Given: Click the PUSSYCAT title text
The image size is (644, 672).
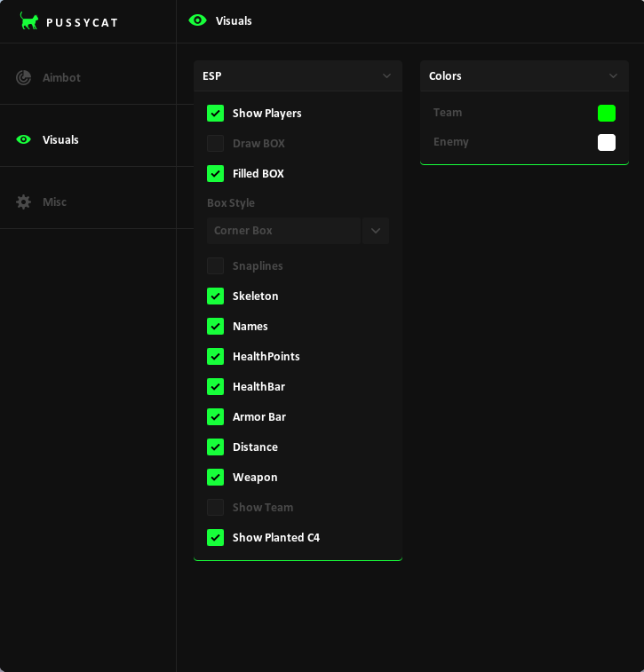Looking at the screenshot, I should tap(82, 22).
